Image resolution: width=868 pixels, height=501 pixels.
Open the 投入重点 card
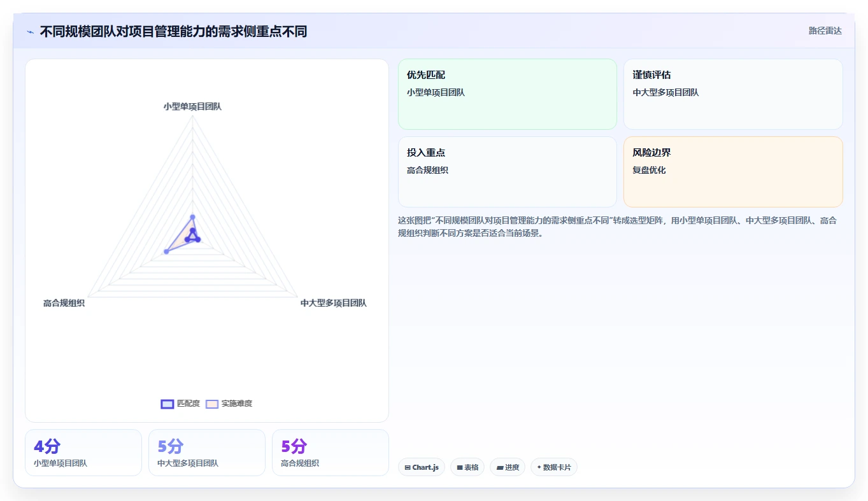[x=508, y=172]
